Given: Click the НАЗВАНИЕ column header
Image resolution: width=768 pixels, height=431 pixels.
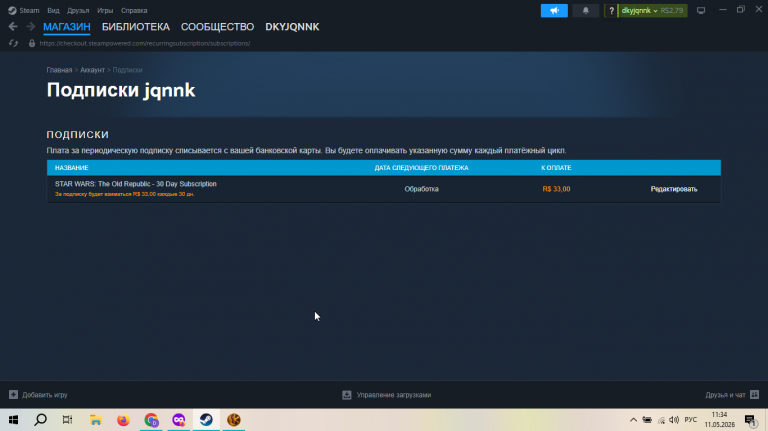Looking at the screenshot, I should tap(72, 168).
